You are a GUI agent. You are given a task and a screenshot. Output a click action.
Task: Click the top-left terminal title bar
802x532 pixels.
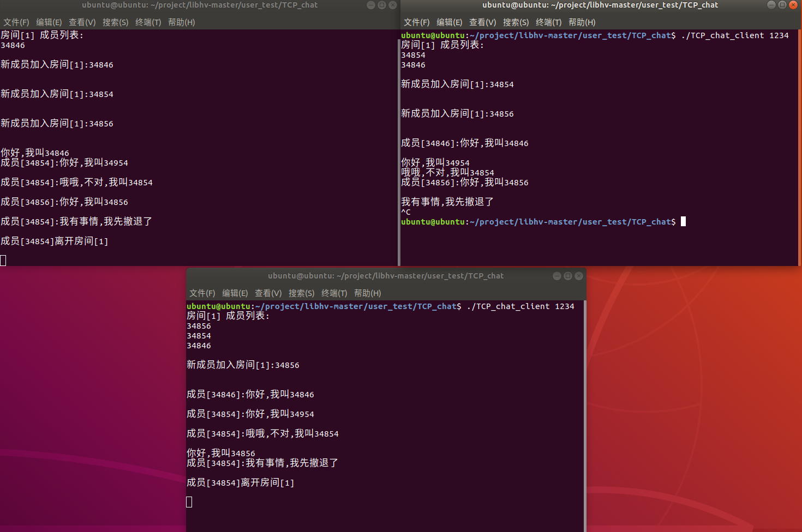[200, 5]
